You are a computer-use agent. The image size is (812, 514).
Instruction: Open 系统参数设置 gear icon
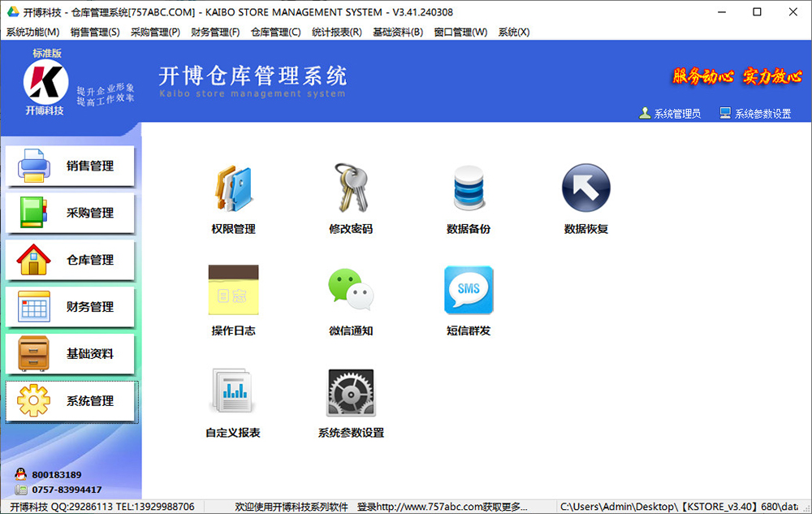[351, 392]
